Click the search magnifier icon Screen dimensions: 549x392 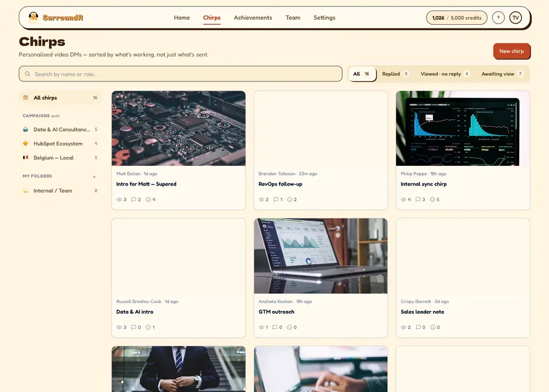pyautogui.click(x=27, y=74)
